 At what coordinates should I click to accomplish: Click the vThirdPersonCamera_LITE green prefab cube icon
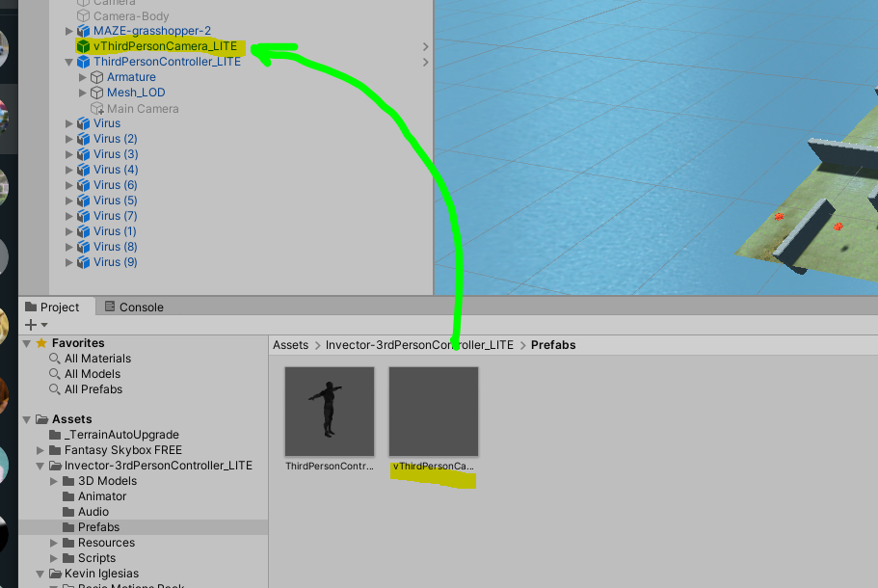pyautogui.click(x=83, y=46)
